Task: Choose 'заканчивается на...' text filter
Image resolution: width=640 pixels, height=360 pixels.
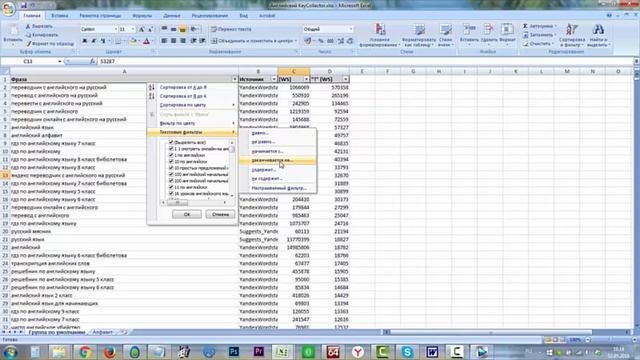Action: tap(277, 160)
